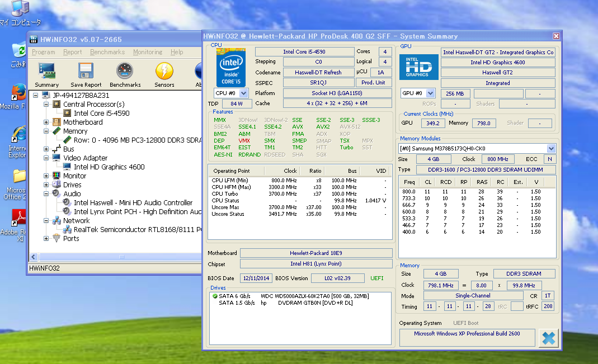Screen dimensions: 598x364
Task: Select the Network tree icon
Action: (56, 220)
